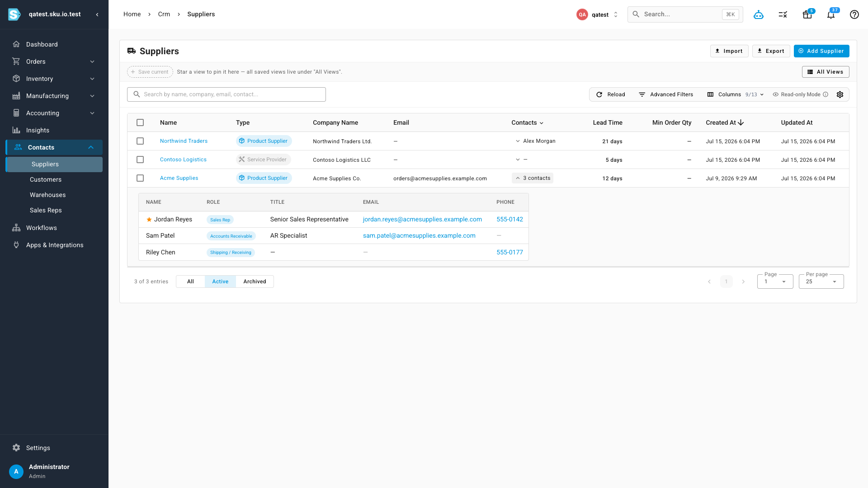Open the Per page dropdown

point(821,282)
